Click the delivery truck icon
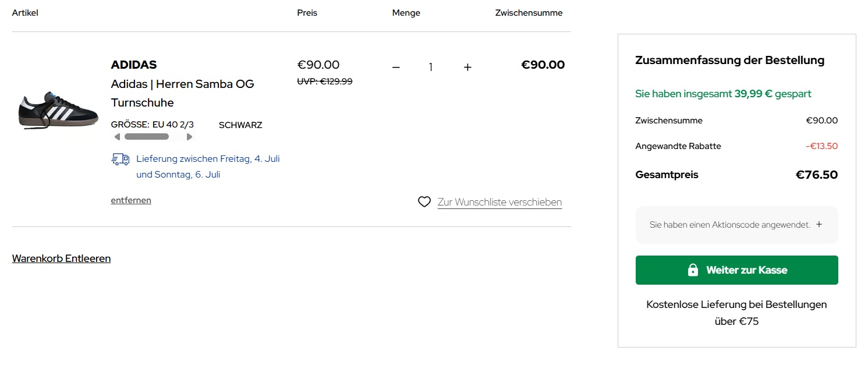Screen dimensions: 868x365 [x=121, y=159]
